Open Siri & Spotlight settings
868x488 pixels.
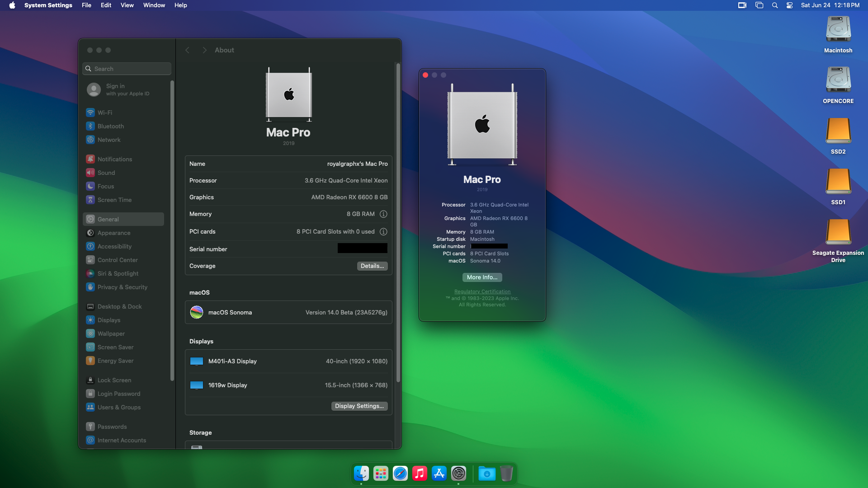tap(123, 273)
